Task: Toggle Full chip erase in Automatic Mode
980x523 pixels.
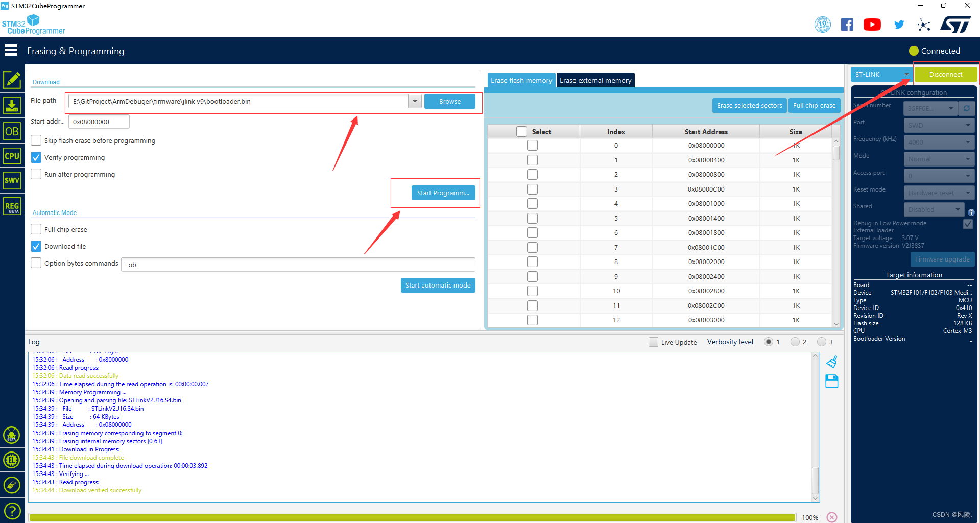Action: 36,229
